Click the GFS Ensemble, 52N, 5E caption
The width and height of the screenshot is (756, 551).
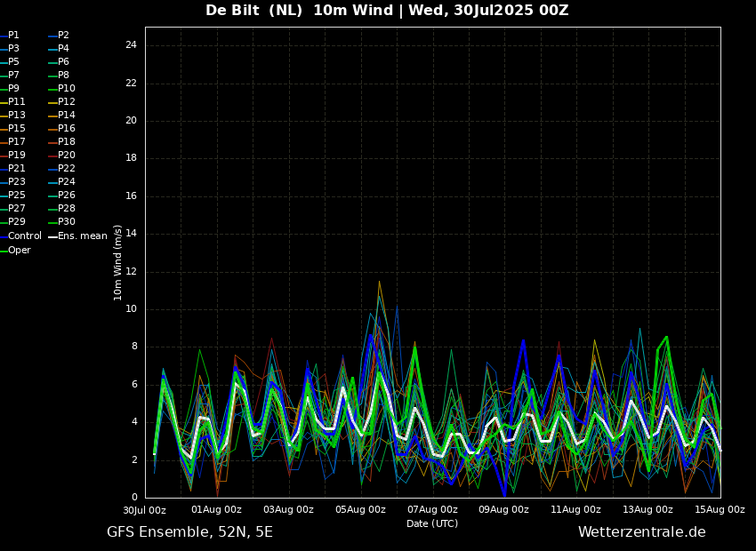pos(189,532)
